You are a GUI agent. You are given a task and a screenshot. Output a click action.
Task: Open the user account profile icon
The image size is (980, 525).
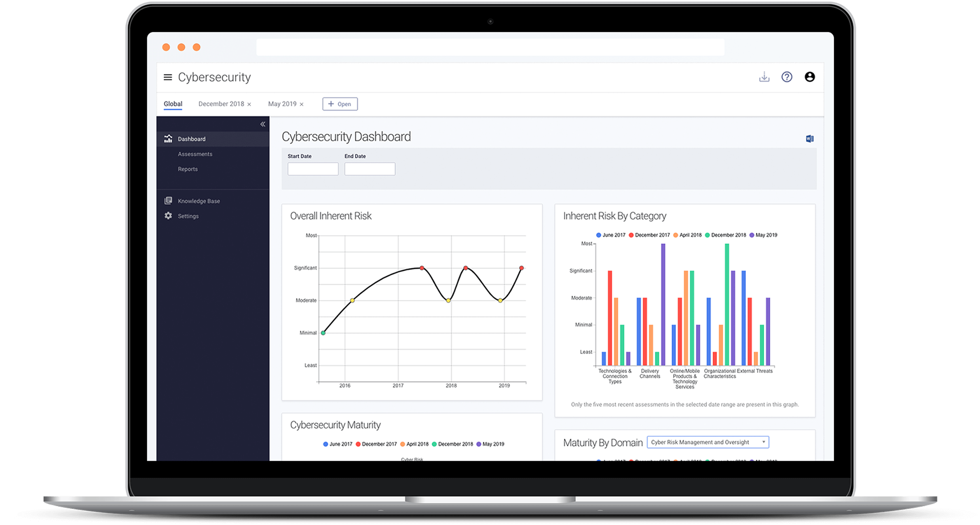(809, 77)
